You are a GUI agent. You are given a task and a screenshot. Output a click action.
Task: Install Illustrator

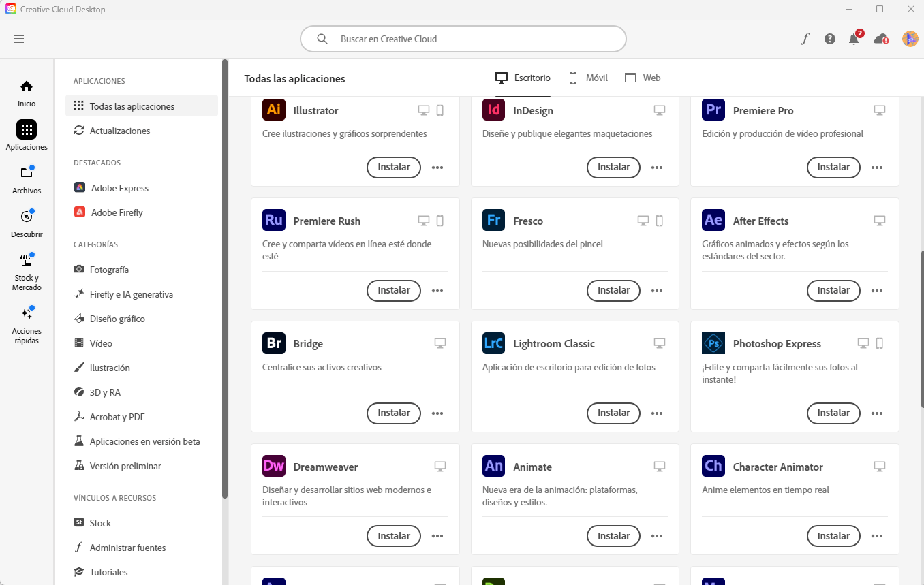pyautogui.click(x=394, y=167)
